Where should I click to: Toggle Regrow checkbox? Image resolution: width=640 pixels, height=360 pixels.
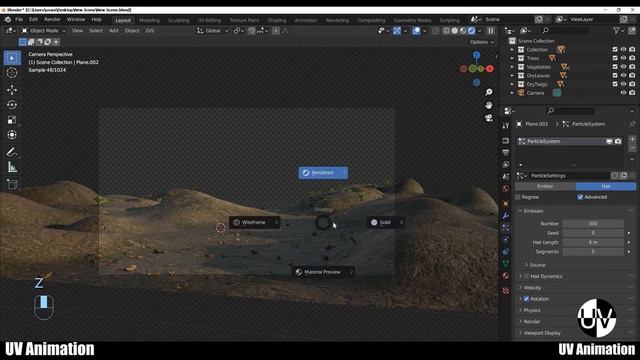click(518, 197)
